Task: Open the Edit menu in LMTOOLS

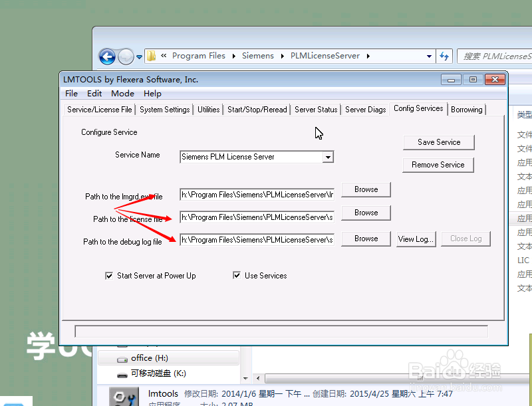Action: tap(94, 94)
